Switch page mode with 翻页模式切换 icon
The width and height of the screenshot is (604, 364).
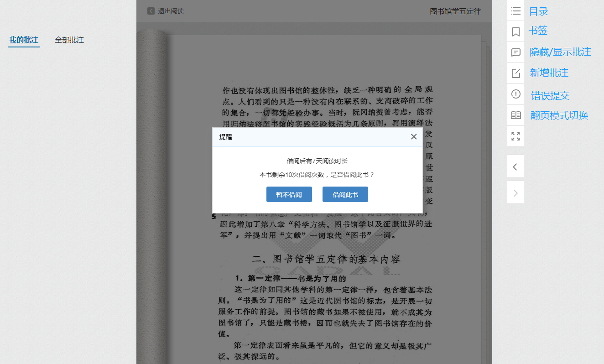pos(515,115)
